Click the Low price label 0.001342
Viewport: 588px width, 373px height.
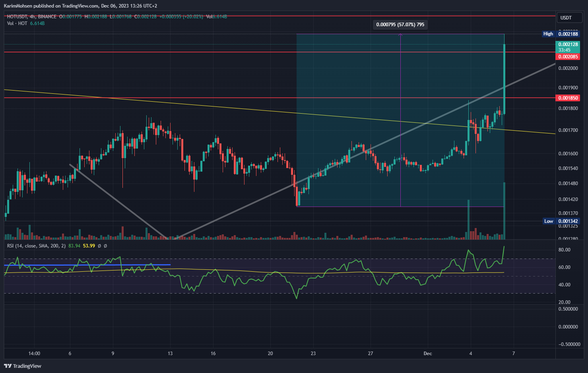(568, 221)
